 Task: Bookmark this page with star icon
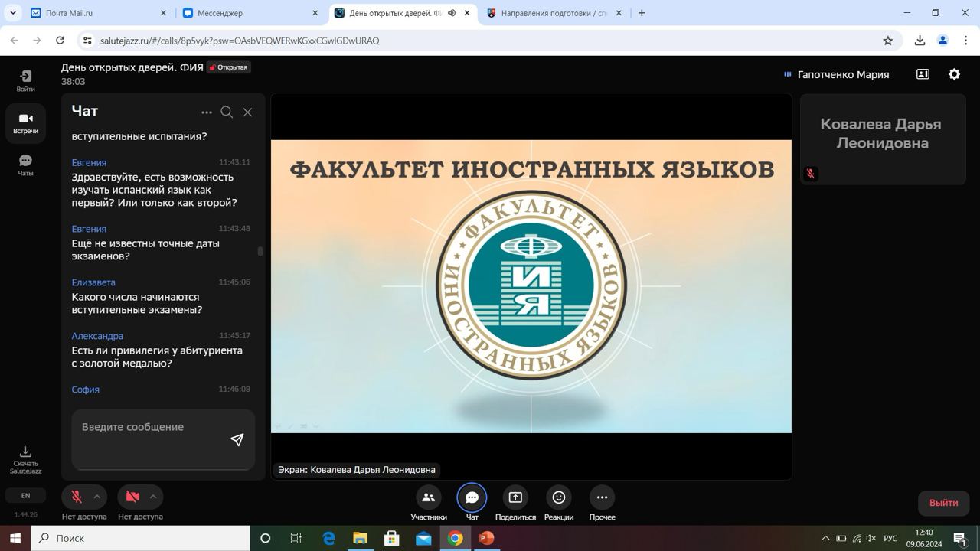click(x=888, y=41)
